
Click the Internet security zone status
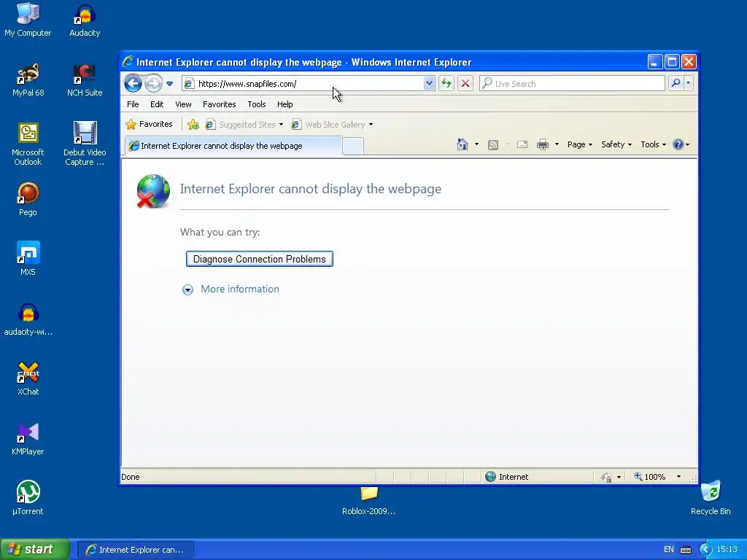tap(506, 477)
